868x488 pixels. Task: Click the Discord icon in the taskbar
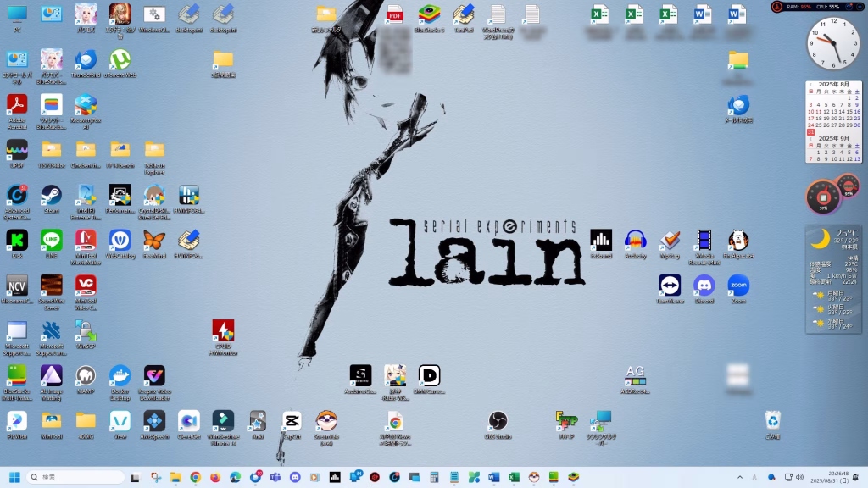(295, 477)
